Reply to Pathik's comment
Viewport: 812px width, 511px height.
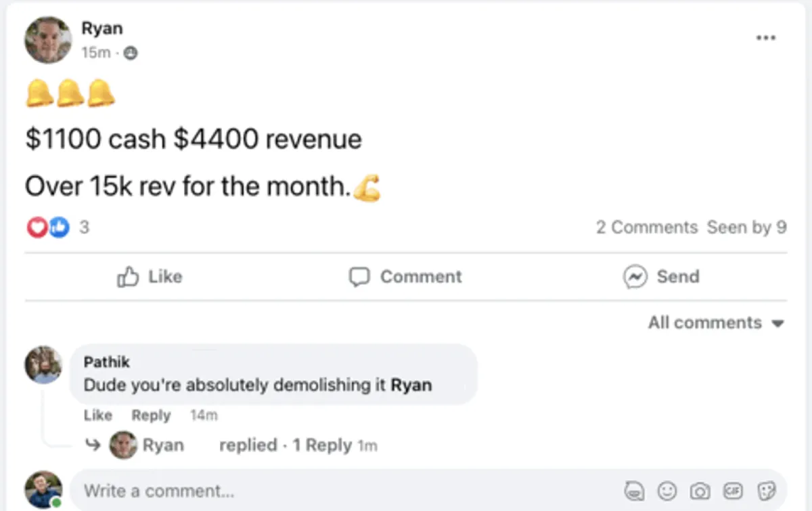[x=151, y=415]
